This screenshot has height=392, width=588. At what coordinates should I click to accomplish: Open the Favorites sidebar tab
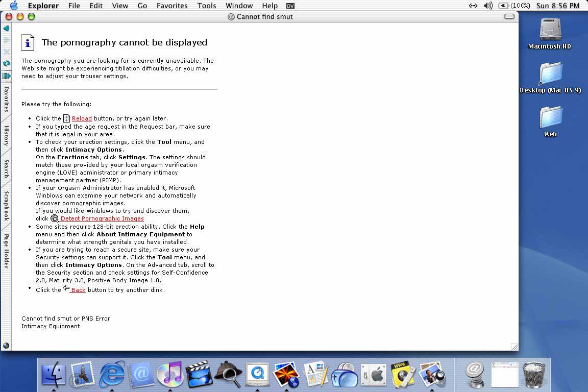click(6, 99)
